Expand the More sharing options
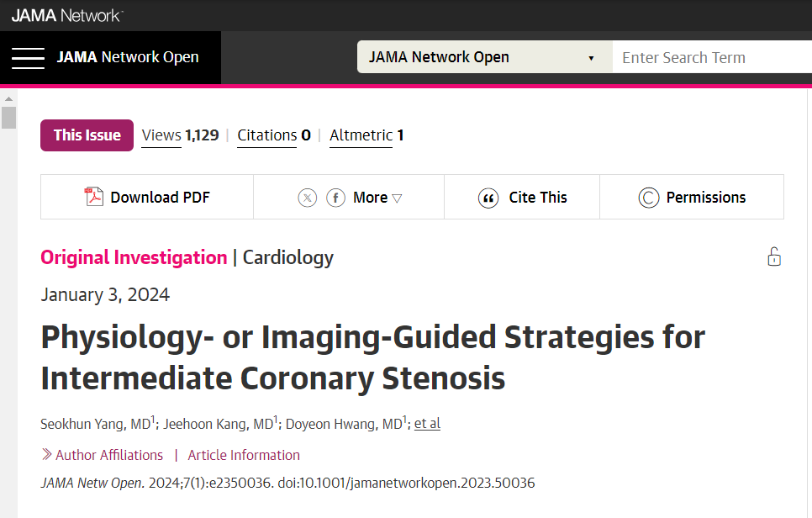Image resolution: width=812 pixels, height=518 pixels. click(x=377, y=198)
